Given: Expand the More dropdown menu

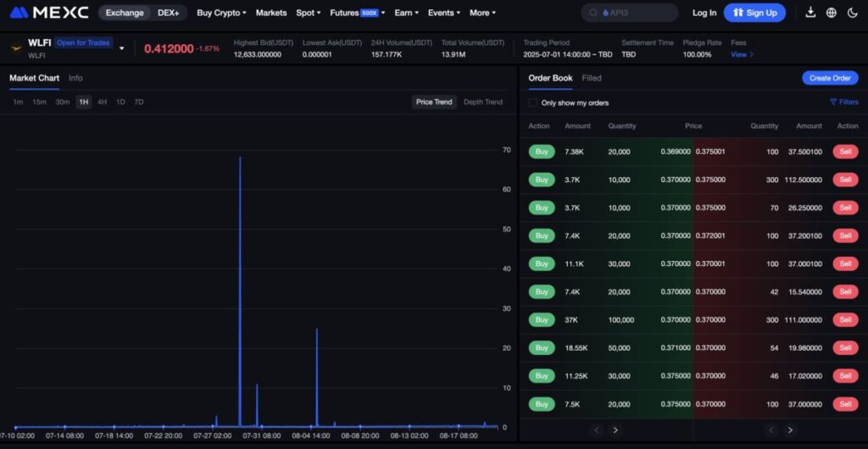Looking at the screenshot, I should [x=482, y=13].
